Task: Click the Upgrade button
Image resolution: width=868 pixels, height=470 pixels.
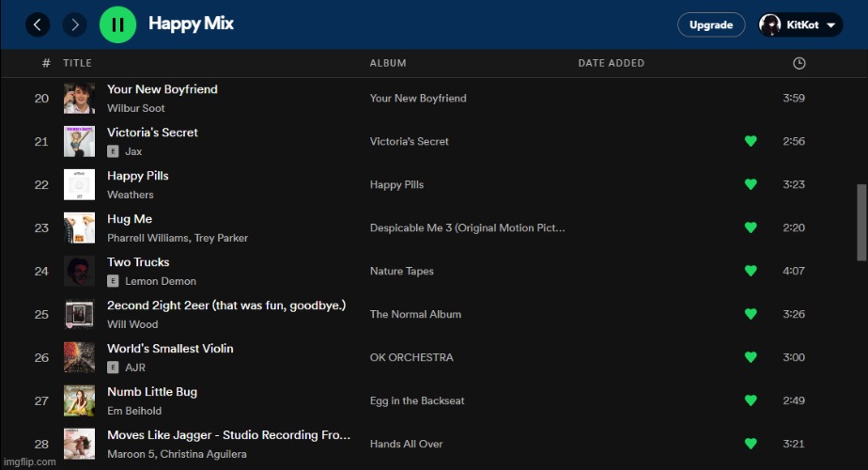Action: 711,25
